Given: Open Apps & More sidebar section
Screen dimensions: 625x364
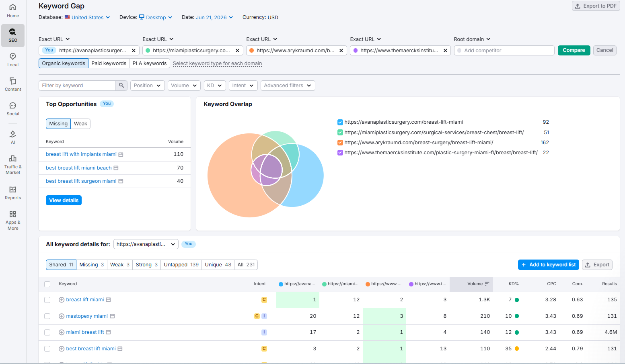Looking at the screenshot, I should pos(13,220).
